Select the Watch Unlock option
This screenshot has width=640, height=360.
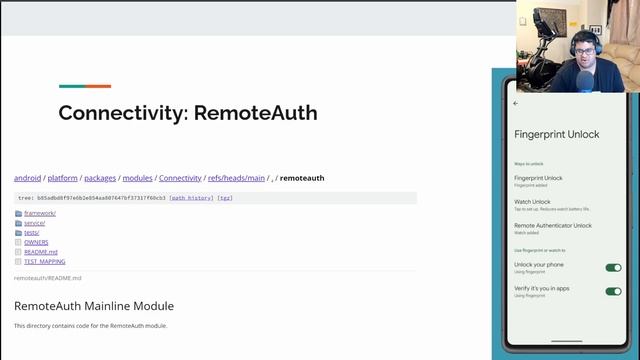[552, 205]
